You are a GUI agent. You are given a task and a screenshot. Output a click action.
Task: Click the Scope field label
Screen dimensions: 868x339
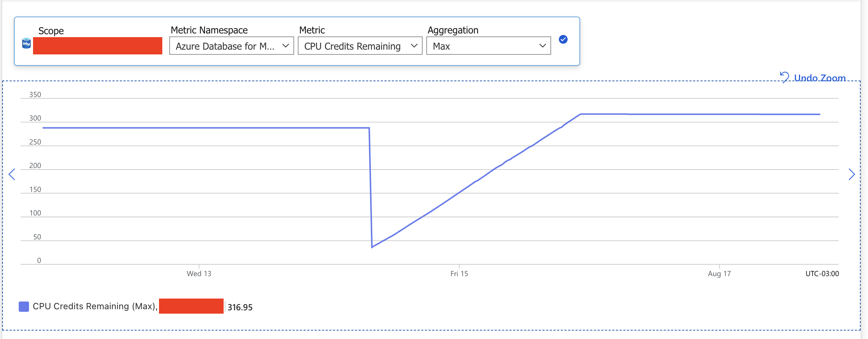[x=51, y=31]
